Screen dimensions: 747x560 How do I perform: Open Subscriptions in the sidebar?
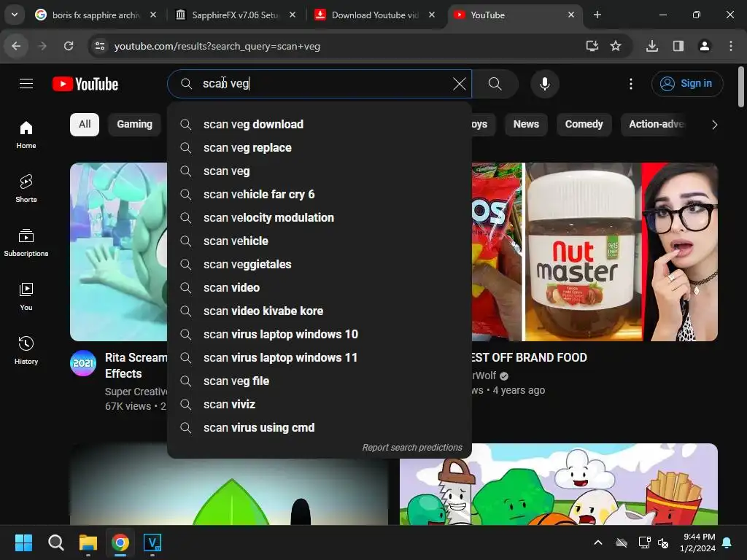point(26,242)
